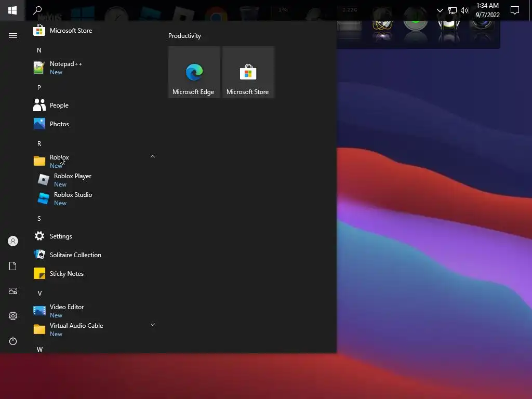Jump to letter V section header
532x399 pixels.
(x=39, y=293)
